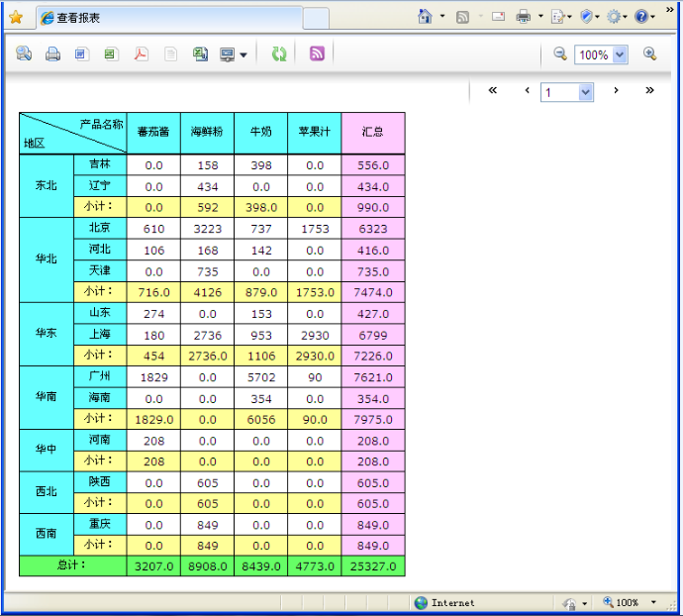The width and height of the screenshot is (683, 616).
Task: Expand browser Print options arrow
Action: 540,16
